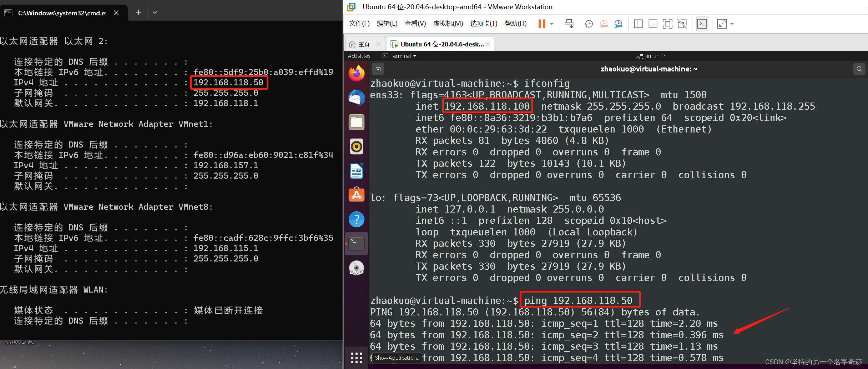Image resolution: width=868 pixels, height=369 pixels.
Task: Toggle Unity mode for the virtual machine
Action: (x=682, y=24)
